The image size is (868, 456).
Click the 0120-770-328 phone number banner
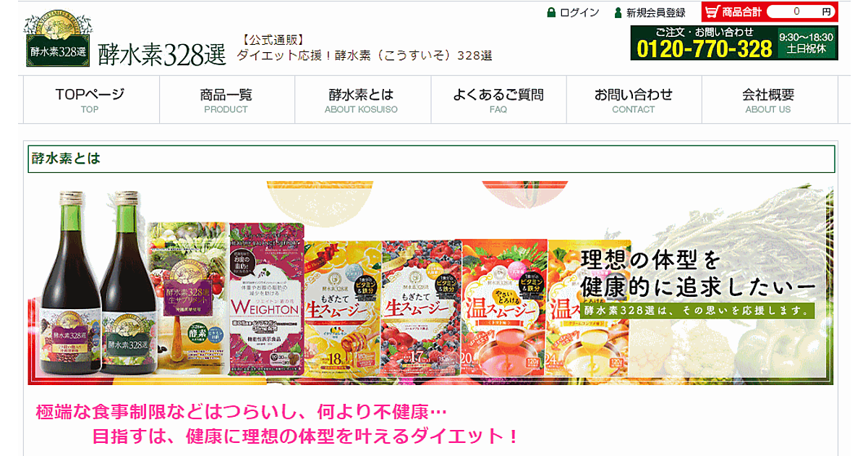click(734, 43)
